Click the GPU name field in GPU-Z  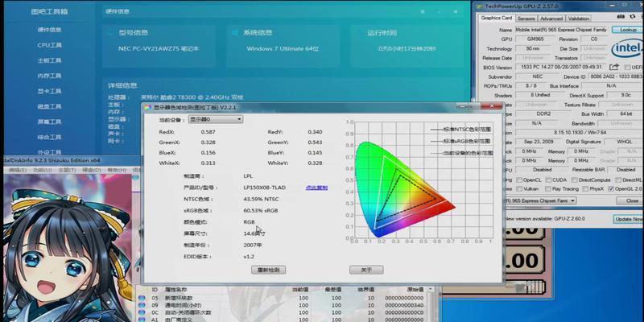click(561, 30)
